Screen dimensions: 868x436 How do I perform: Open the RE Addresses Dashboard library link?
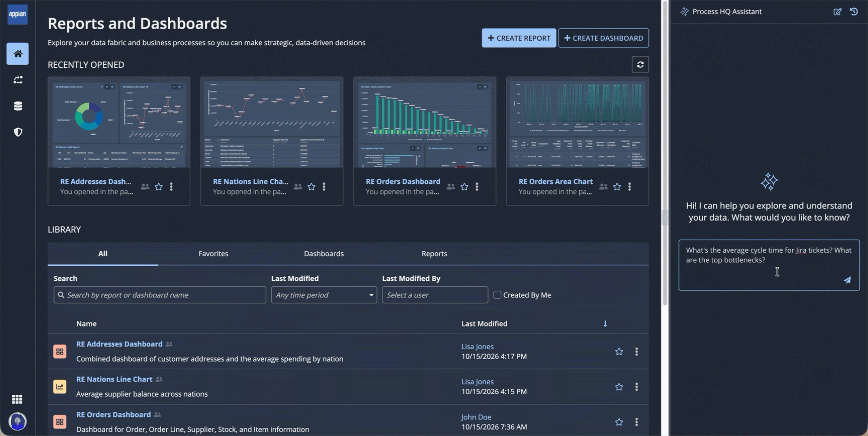click(x=120, y=344)
